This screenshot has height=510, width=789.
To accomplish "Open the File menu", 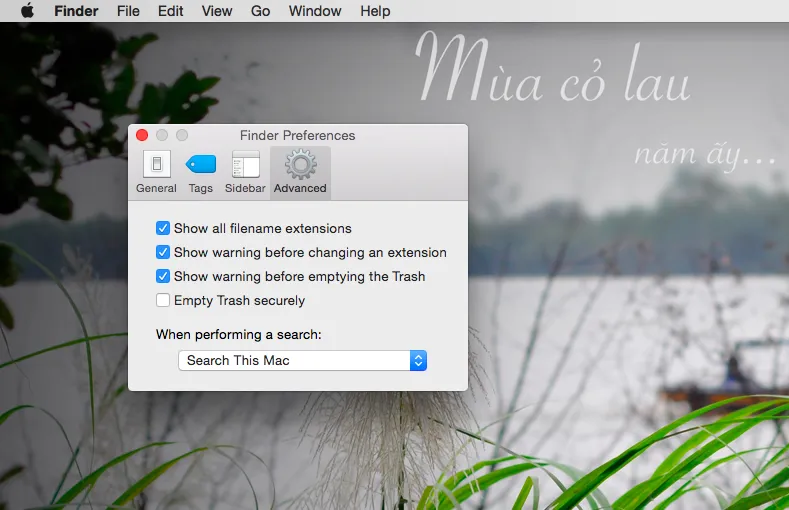I will (x=128, y=11).
